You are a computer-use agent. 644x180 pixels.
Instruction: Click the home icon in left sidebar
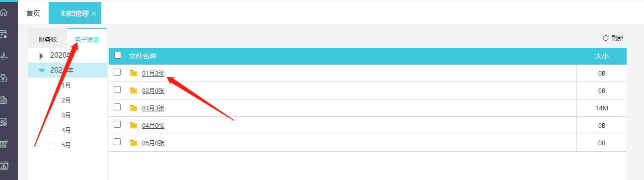click(4, 11)
